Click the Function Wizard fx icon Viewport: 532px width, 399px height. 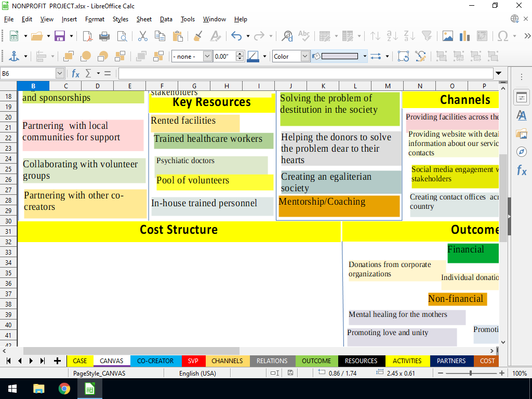click(75, 73)
